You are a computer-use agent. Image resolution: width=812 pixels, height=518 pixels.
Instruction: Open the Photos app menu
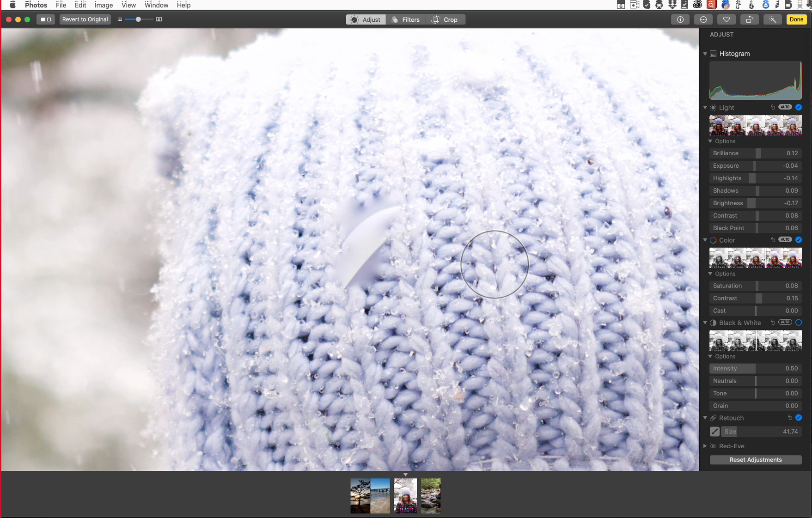tap(36, 5)
